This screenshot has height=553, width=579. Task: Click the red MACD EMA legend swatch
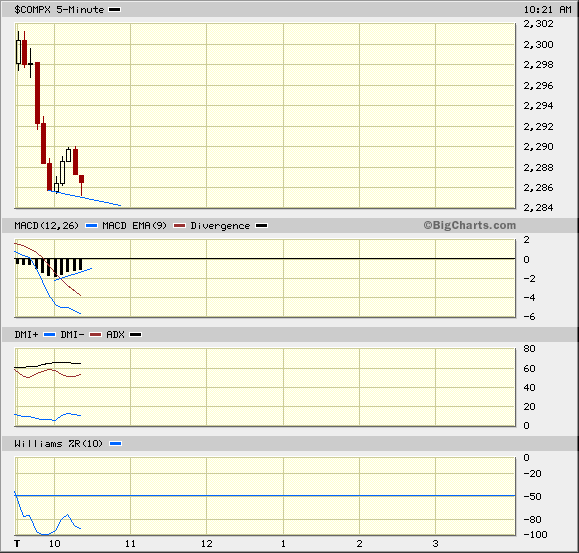coord(179,226)
